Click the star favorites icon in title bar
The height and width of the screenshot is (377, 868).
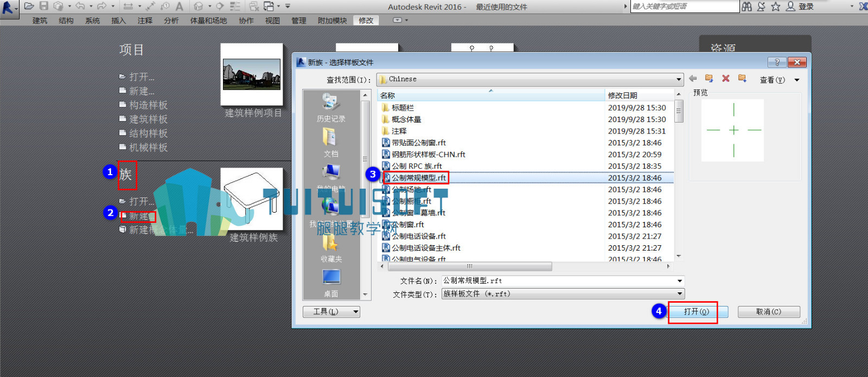coord(776,7)
